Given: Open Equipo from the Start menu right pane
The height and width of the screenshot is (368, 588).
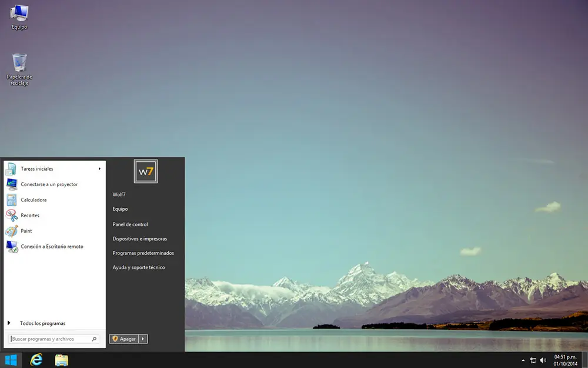Looking at the screenshot, I should click(x=120, y=209).
